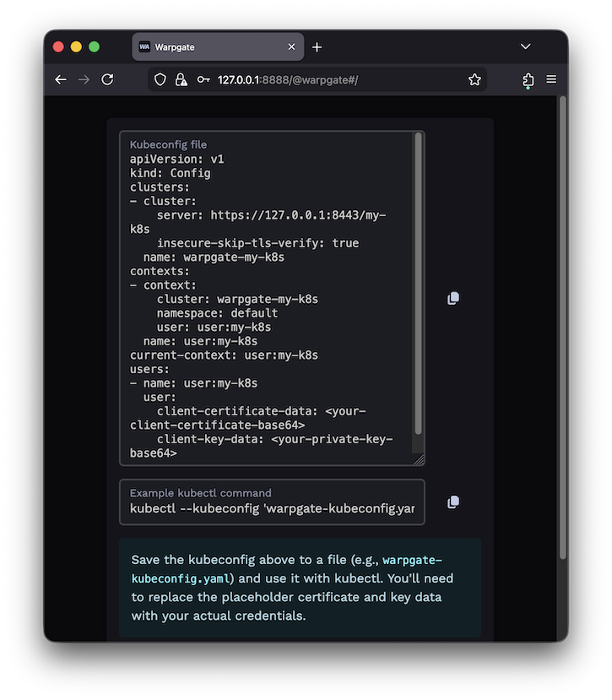The image size is (612, 700).
Task: Open the shield tracking protection panel
Action: point(161,79)
